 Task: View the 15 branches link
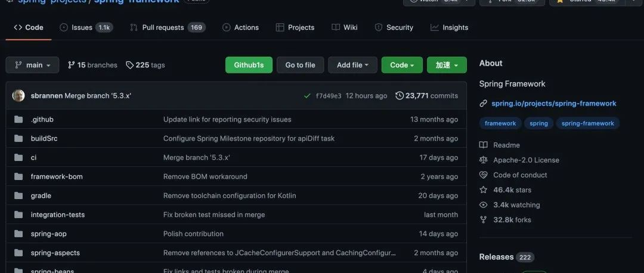[92, 65]
